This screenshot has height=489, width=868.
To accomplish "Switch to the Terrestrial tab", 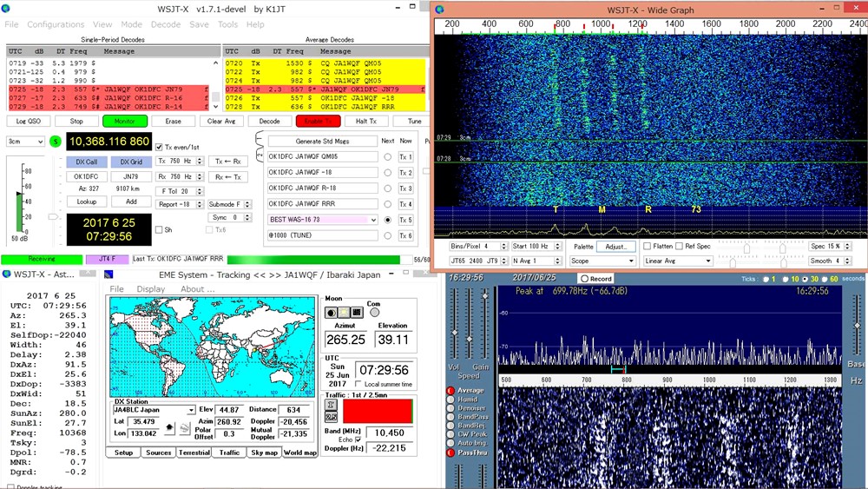I will tap(194, 453).
